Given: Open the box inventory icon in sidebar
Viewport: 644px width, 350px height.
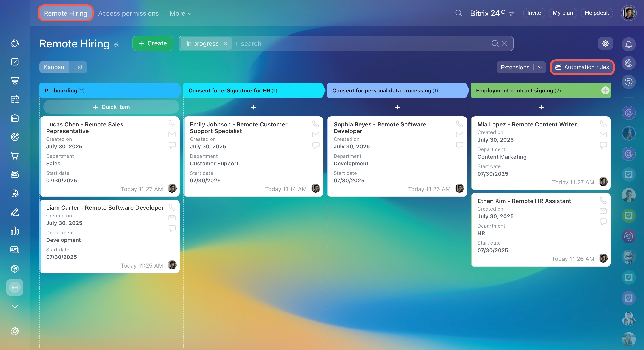Looking at the screenshot, I should coord(15,269).
